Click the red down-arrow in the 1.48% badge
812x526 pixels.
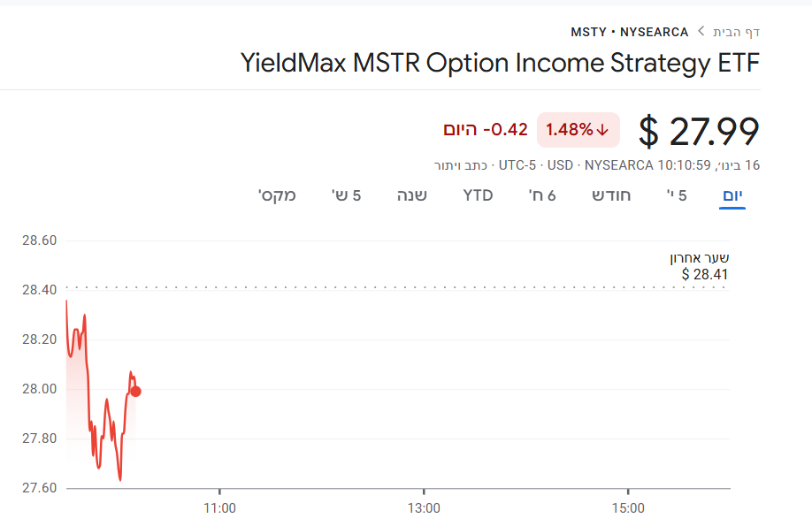(x=603, y=130)
